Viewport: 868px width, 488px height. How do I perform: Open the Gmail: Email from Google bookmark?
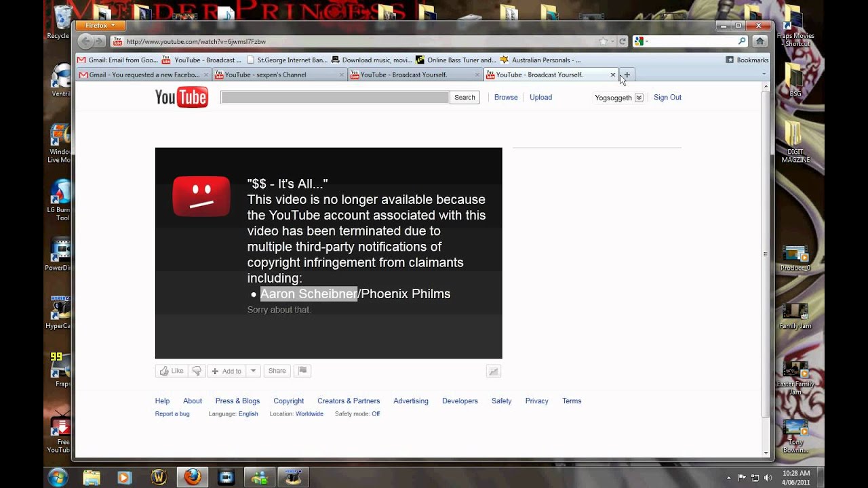coord(117,60)
